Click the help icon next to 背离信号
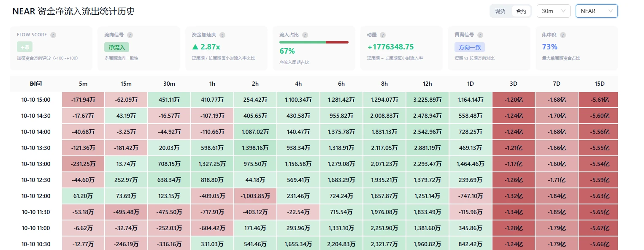The width and height of the screenshot is (644, 250). 480,35
